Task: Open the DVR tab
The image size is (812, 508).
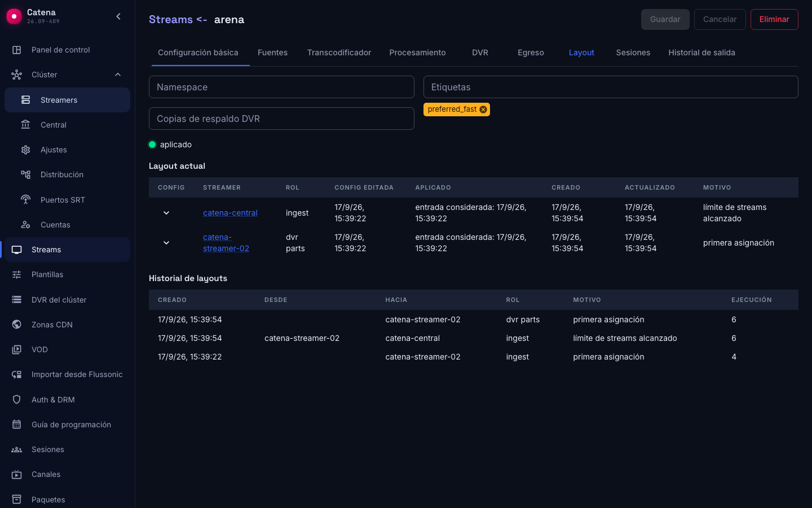Action: pos(480,52)
